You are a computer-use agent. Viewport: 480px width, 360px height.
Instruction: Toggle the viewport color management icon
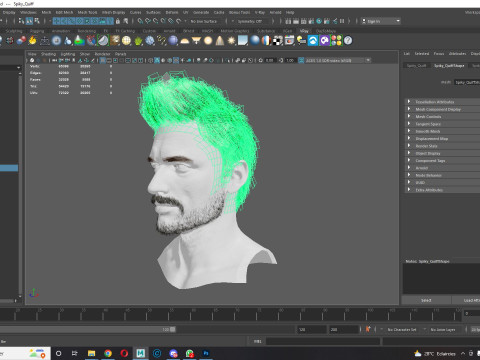pyautogui.click(x=301, y=60)
